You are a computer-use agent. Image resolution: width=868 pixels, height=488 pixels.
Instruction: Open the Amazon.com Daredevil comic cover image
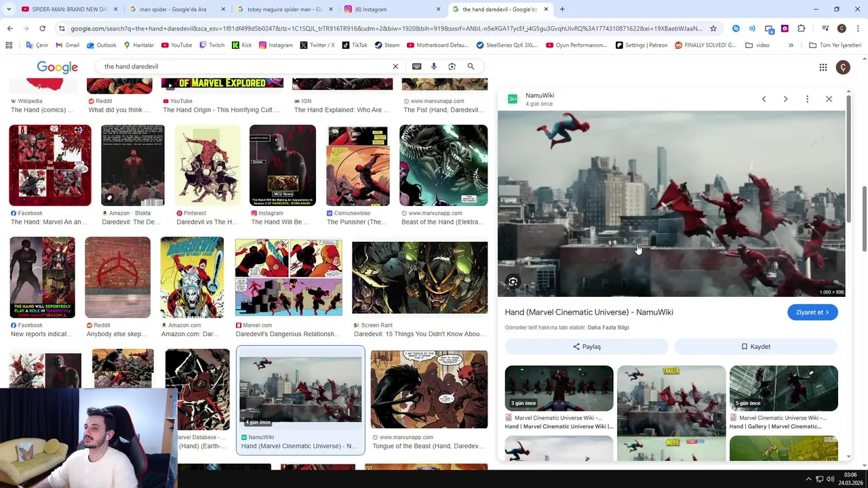click(192, 277)
